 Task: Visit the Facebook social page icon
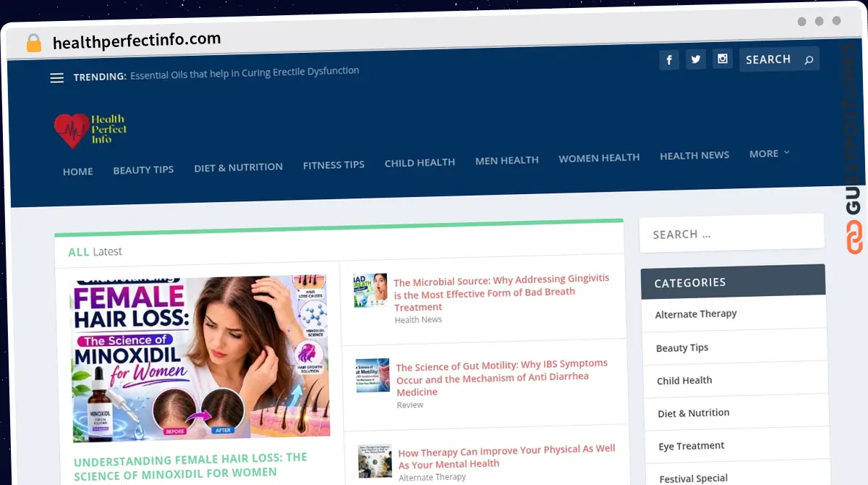[669, 60]
